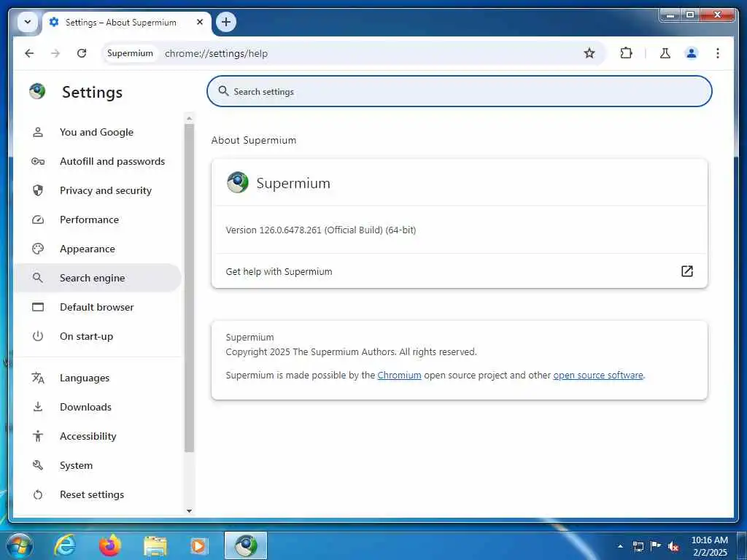
Task: Click the person icon beside You and Google
Action: 38,133
